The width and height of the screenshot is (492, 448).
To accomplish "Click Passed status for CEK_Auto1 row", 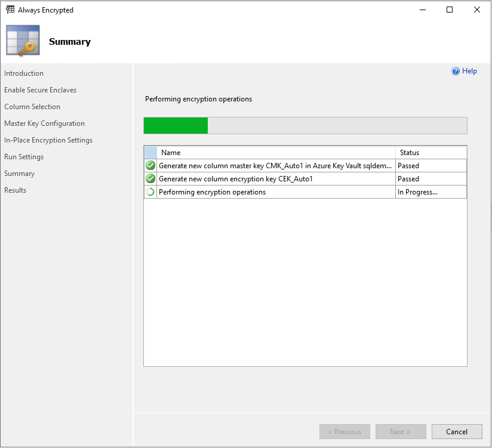I will point(431,179).
